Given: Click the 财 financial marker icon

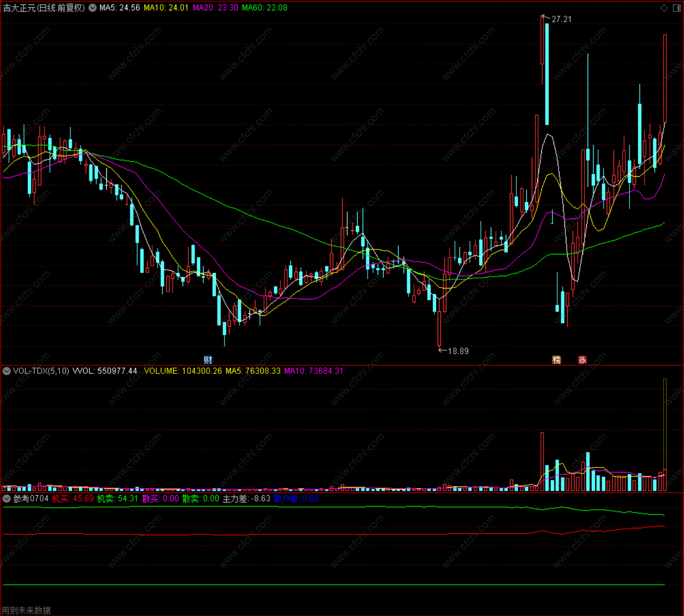Looking at the screenshot, I should pyautogui.click(x=208, y=360).
